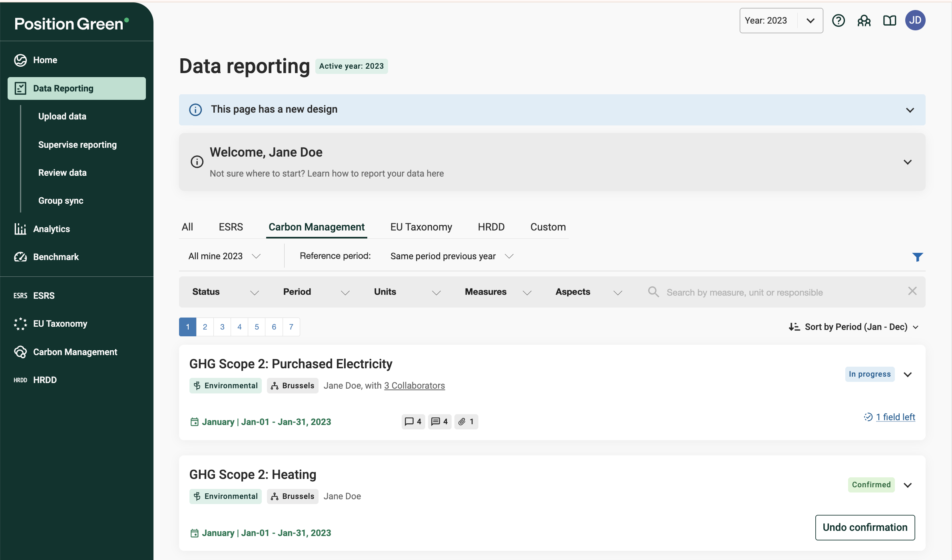Open the 3 Collaborators link

[414, 385]
